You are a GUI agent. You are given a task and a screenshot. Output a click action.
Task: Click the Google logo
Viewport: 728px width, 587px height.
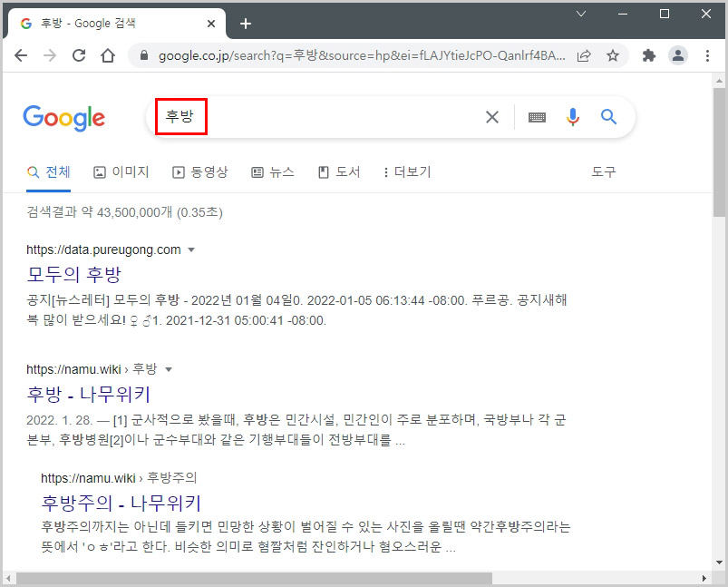coord(64,118)
